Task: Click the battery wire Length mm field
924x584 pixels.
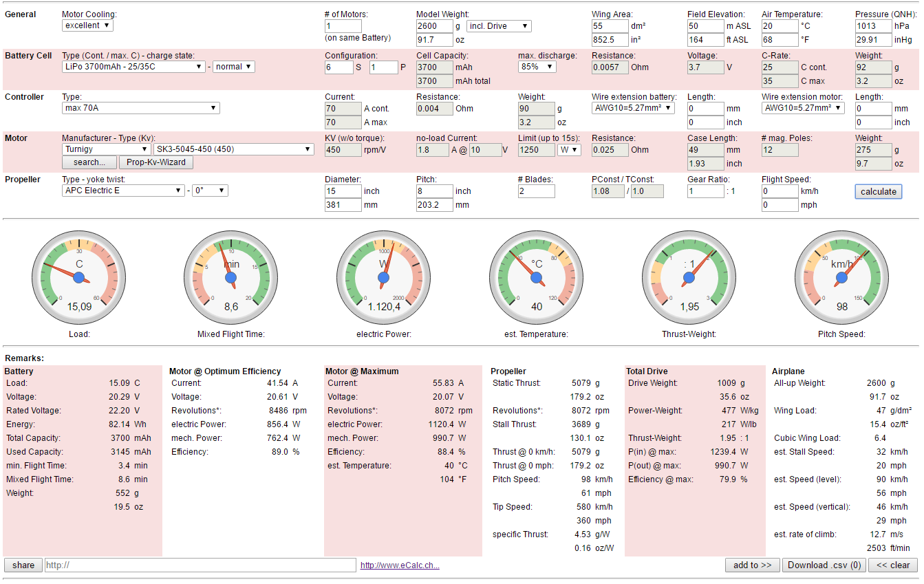Action: [705, 109]
